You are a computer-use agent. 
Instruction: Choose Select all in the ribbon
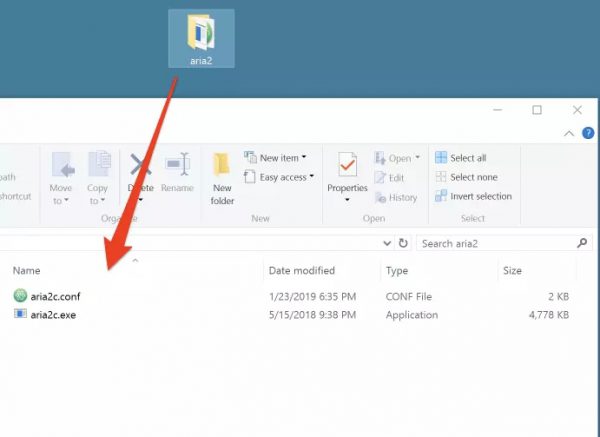click(461, 158)
